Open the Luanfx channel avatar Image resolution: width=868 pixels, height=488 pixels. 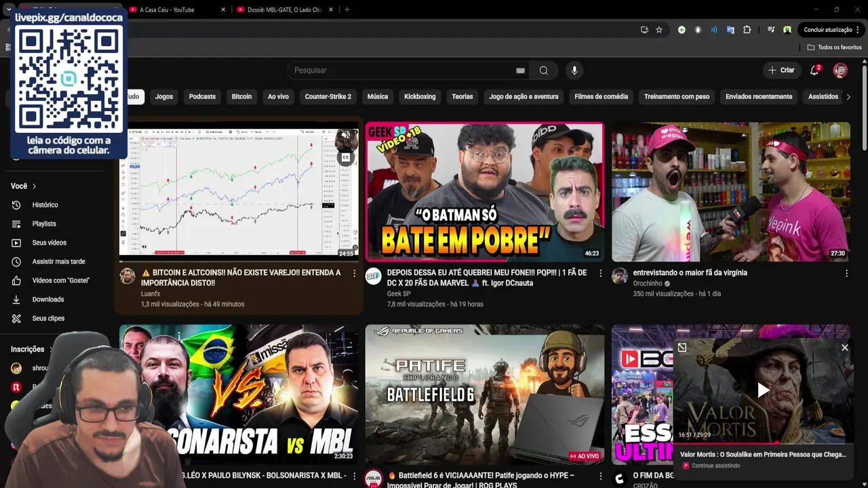pos(127,276)
